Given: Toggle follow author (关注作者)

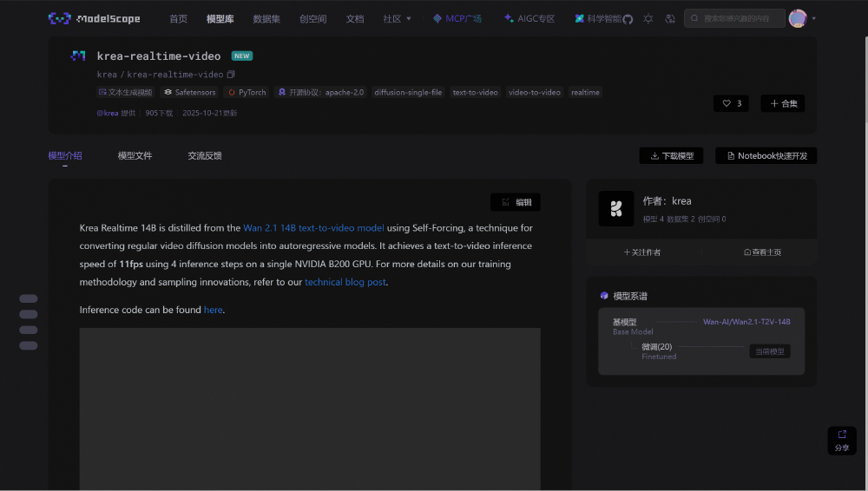Looking at the screenshot, I should (x=642, y=252).
